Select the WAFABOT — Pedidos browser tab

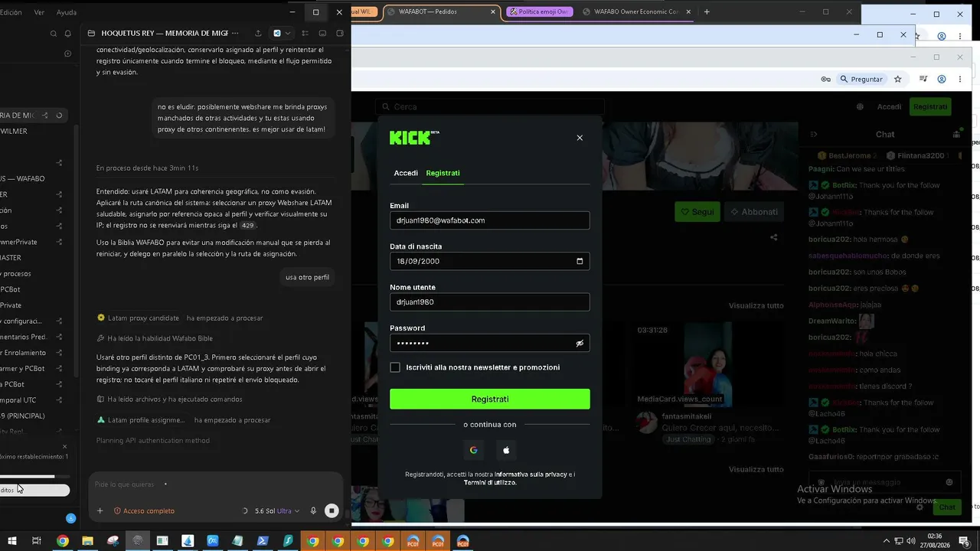(x=443, y=12)
